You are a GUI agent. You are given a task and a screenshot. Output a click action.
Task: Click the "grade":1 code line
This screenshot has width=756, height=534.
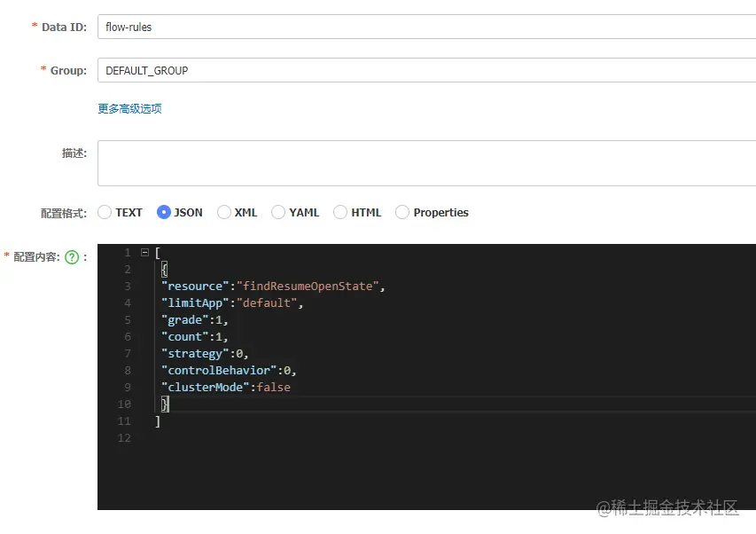(x=194, y=320)
